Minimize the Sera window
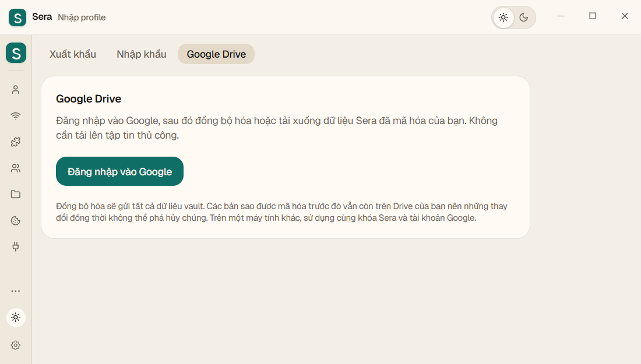Screen dimensions: 641x364 click(x=561, y=16)
